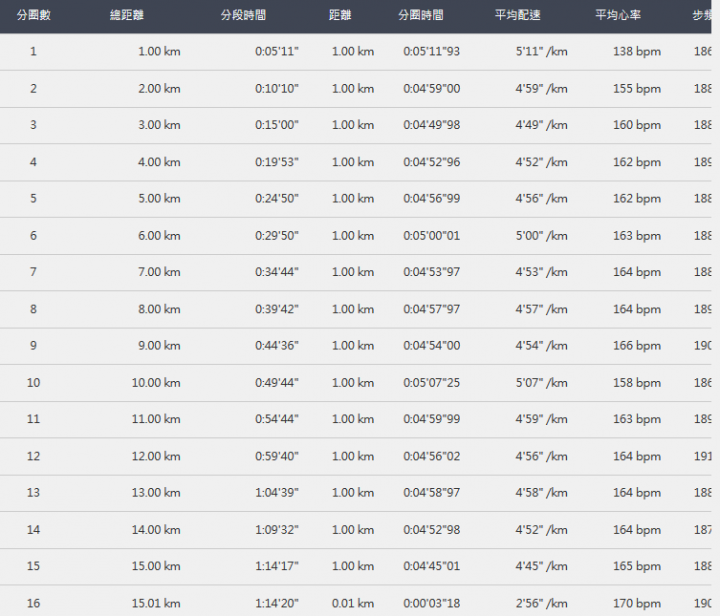Select total distance 8.00 km
The width and height of the screenshot is (720, 616).
[159, 309]
